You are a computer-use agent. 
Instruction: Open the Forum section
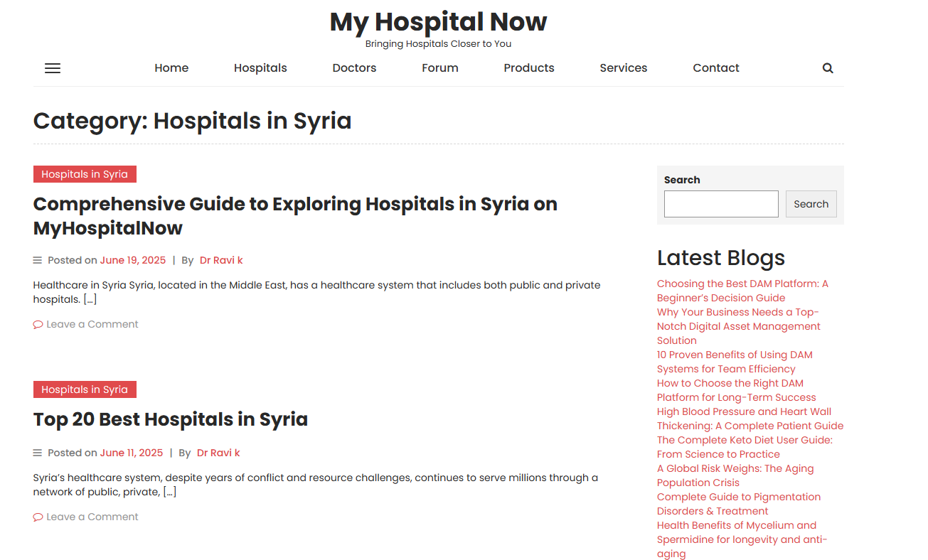coord(439,68)
